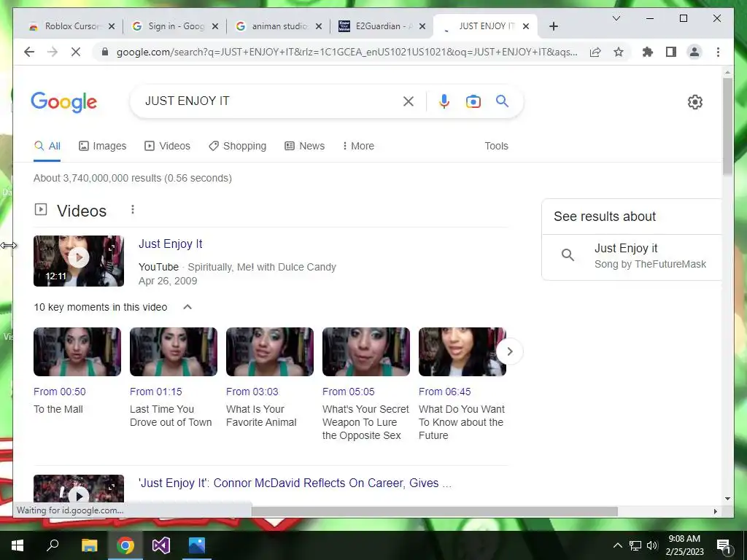Open Chrome's three-dot menu

[718, 52]
